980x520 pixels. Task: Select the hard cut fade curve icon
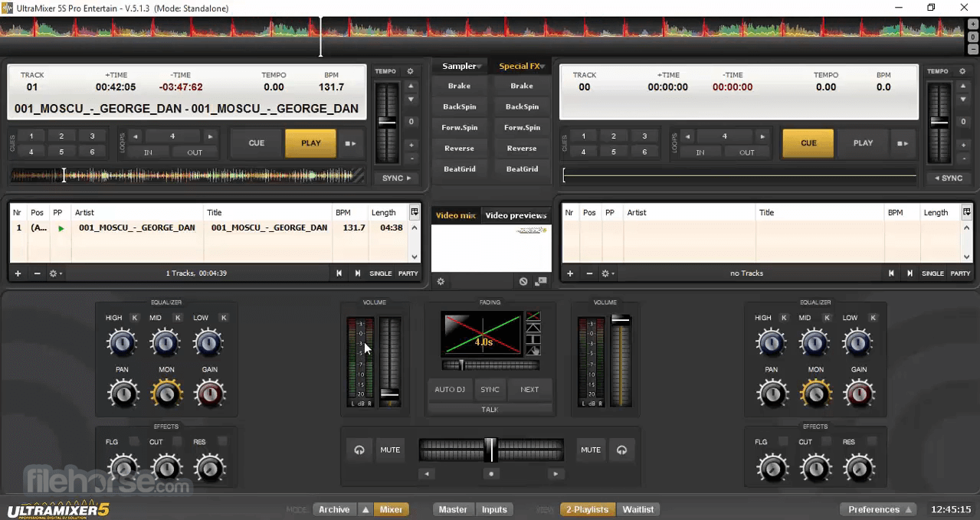pos(533,339)
